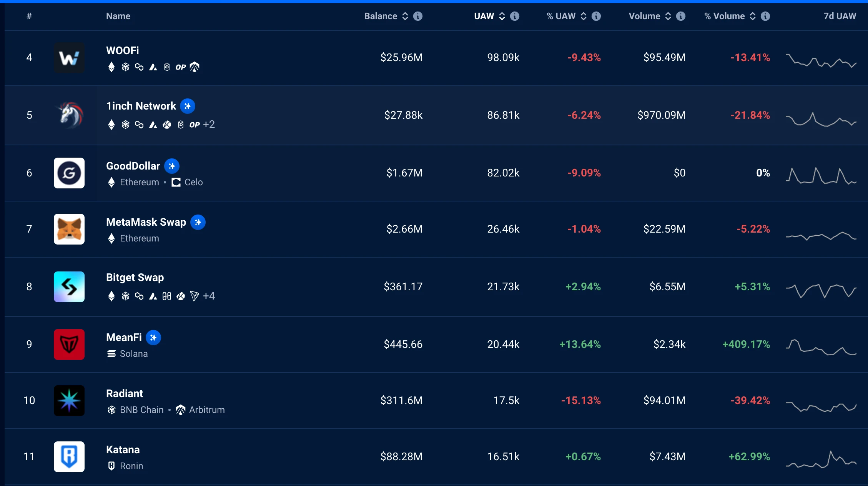
Task: Click the info icon beside Balance
Action: pos(418,16)
